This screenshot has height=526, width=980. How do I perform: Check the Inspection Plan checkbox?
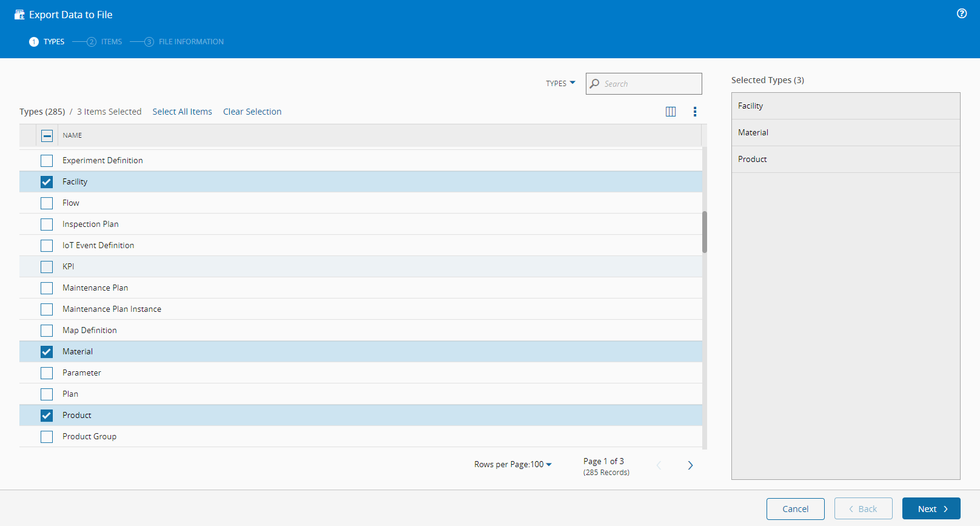47,224
